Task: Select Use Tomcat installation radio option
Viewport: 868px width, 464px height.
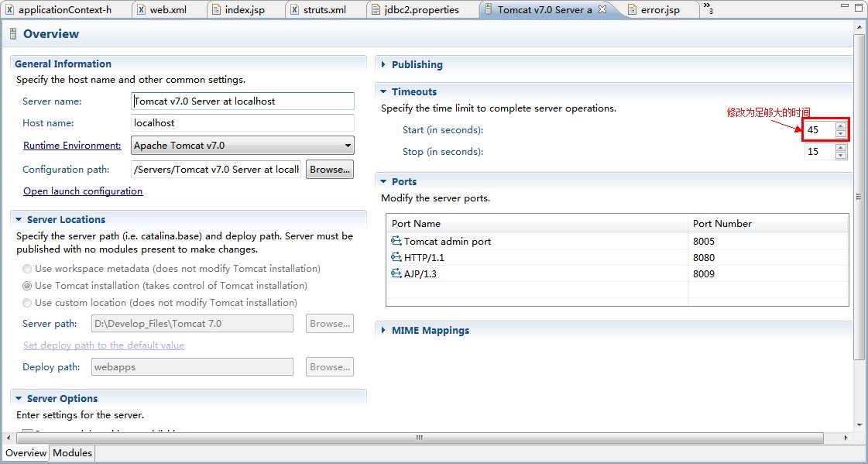Action: [28, 286]
